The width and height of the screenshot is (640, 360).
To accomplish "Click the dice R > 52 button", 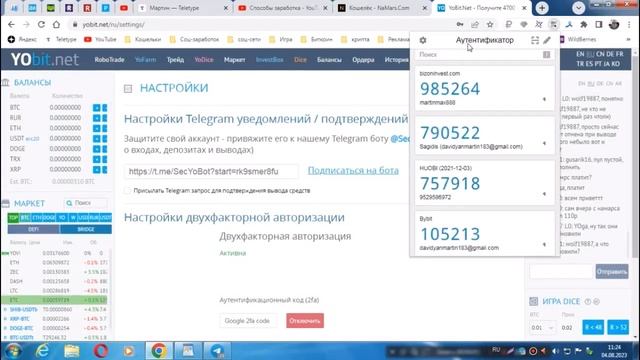I will 618,327.
